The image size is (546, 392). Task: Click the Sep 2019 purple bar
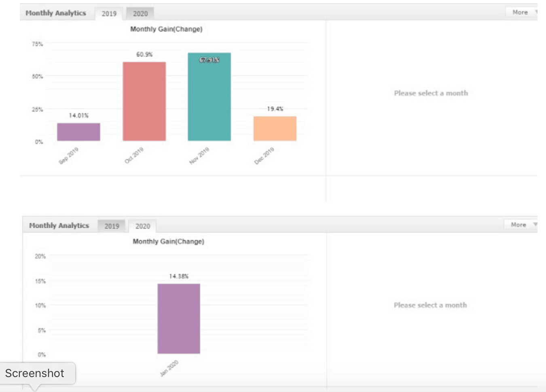[78, 132]
